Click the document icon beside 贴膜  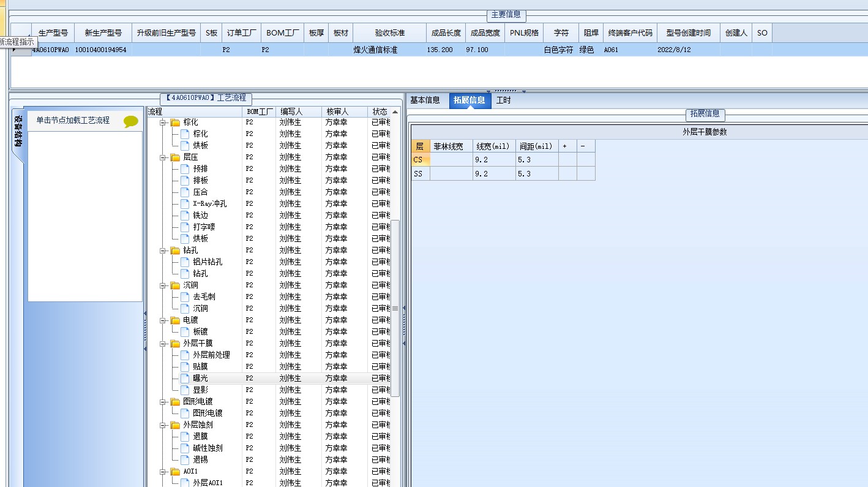(x=185, y=366)
